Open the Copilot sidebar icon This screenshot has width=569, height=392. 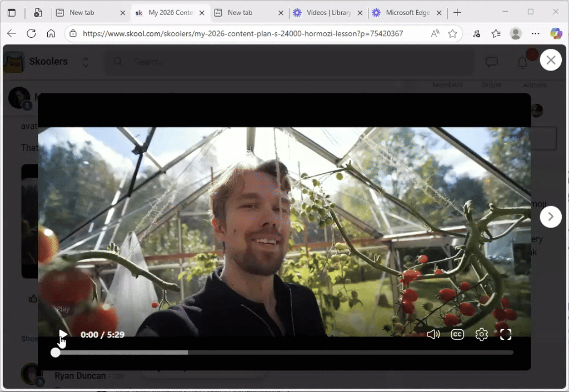pos(556,33)
